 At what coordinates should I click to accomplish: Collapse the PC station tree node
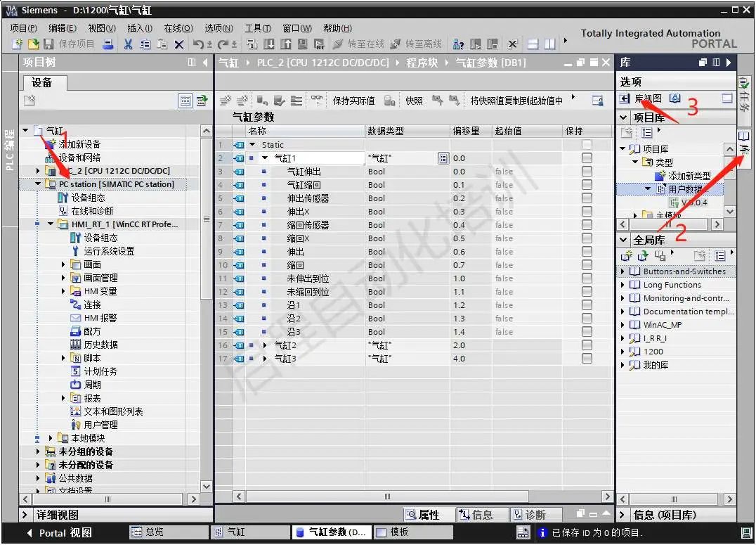[38, 184]
